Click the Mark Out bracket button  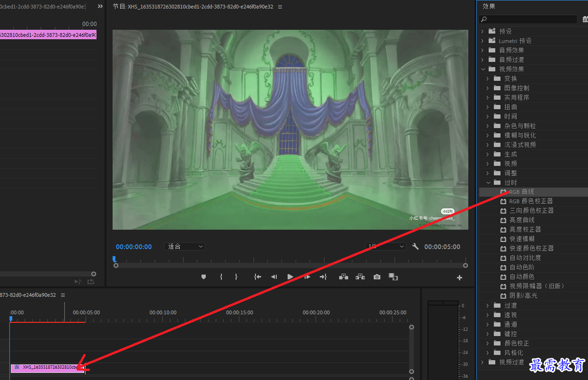[236, 277]
